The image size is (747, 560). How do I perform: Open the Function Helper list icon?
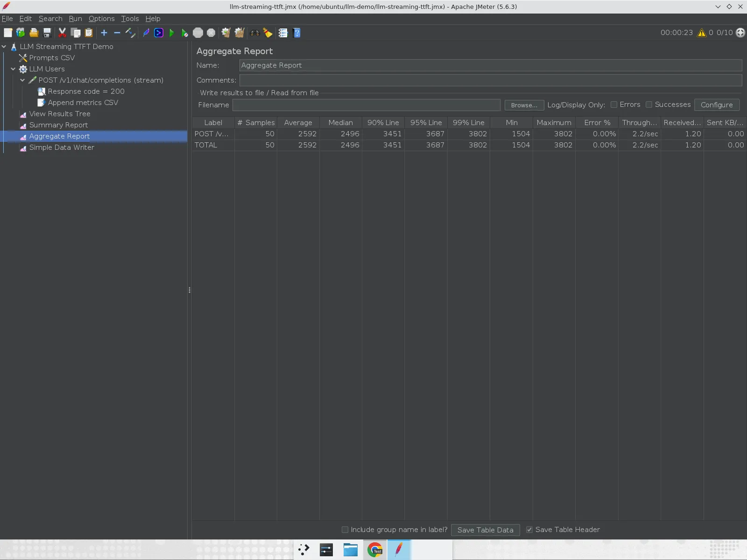(x=283, y=33)
